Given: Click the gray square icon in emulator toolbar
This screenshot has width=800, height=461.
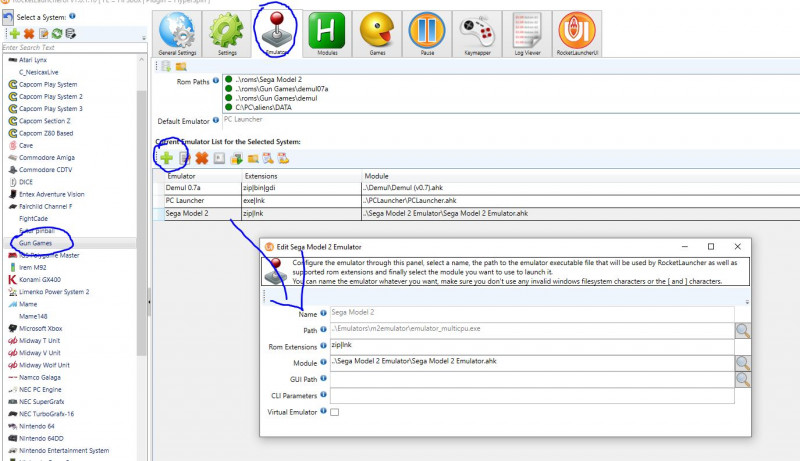Looking at the screenshot, I should coord(219,159).
